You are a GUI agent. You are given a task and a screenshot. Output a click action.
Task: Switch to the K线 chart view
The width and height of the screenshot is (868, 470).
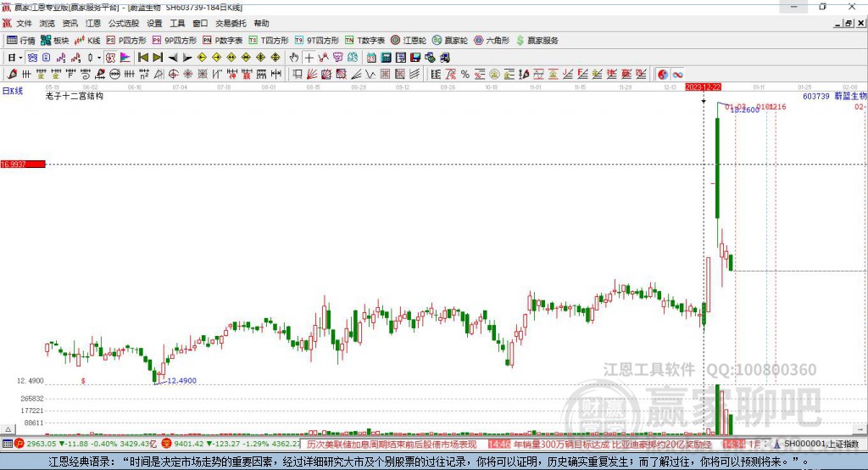(87, 41)
